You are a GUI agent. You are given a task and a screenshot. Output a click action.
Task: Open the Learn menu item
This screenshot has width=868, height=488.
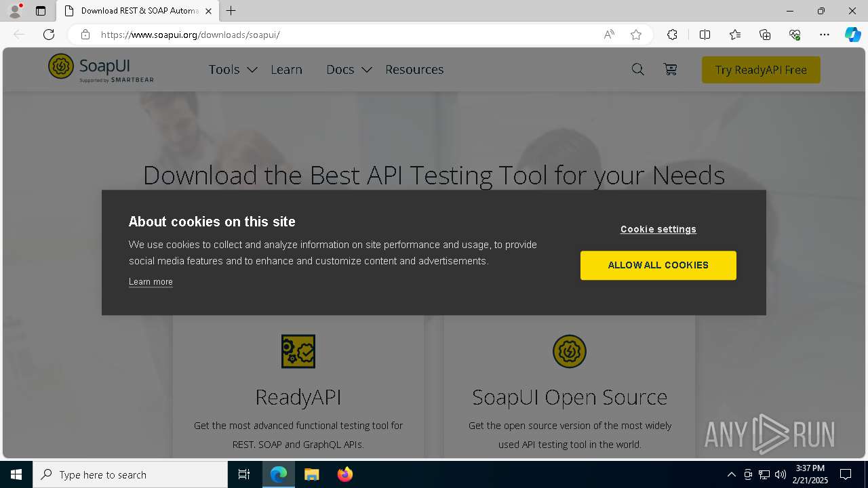(286, 69)
